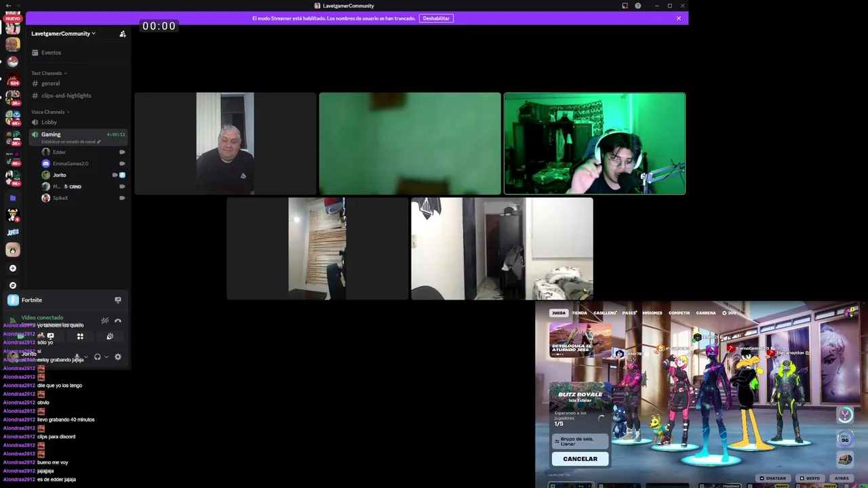Open the soundboard button

pyautogui.click(x=110, y=336)
